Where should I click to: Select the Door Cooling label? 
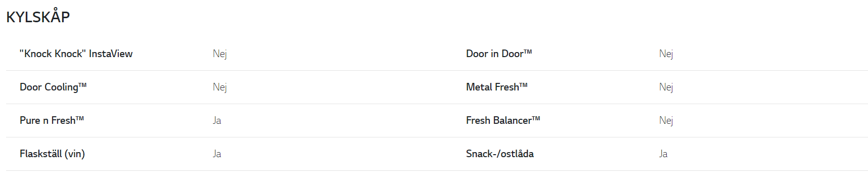pyautogui.click(x=53, y=87)
